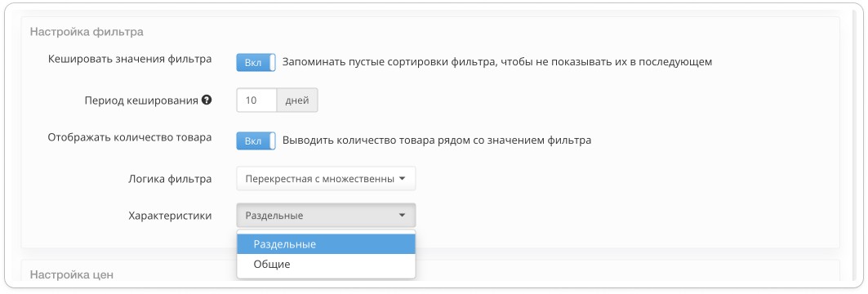Select the Раздельные option in the list

tap(326, 244)
